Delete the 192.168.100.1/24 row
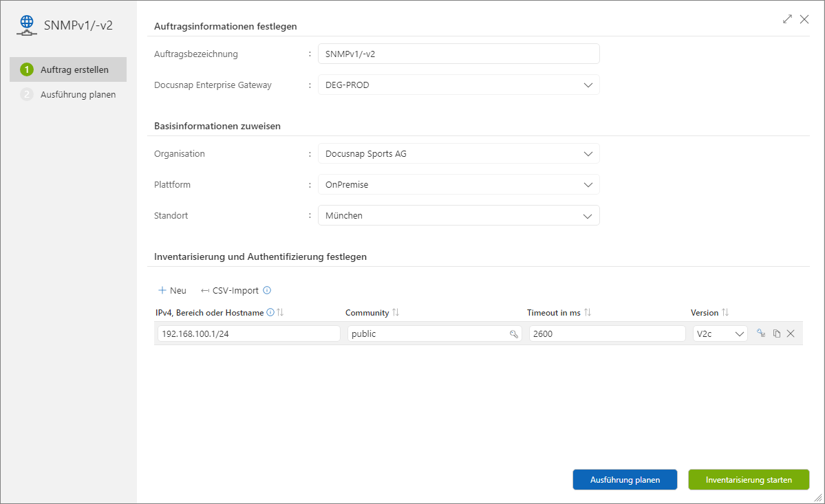This screenshot has height=504, width=825. pyautogui.click(x=791, y=333)
